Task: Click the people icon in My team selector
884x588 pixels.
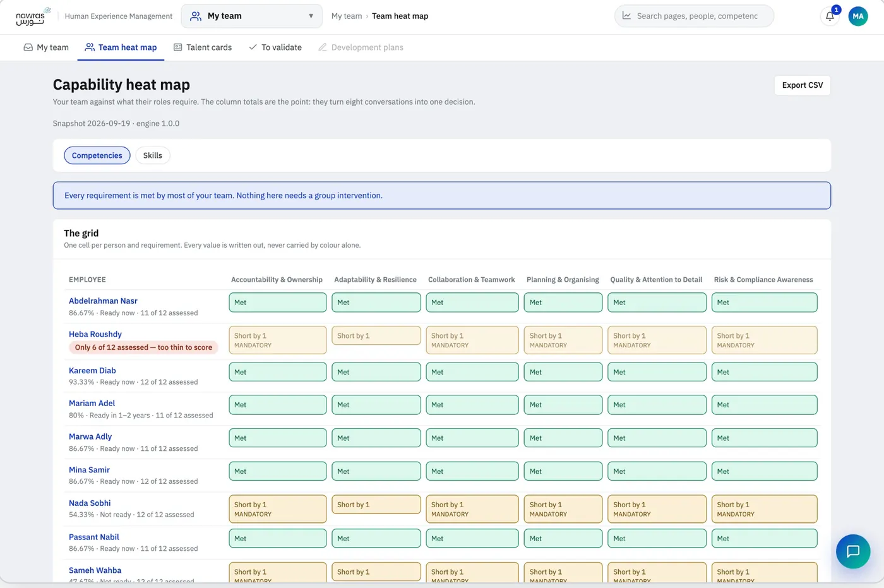Action: tap(196, 16)
